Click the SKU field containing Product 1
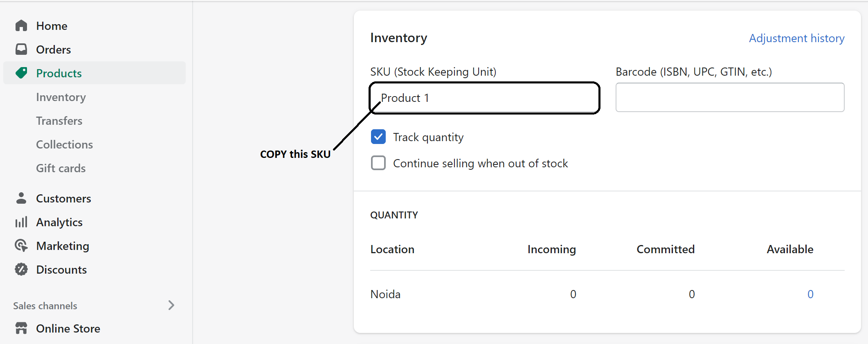868x344 pixels. pos(484,98)
